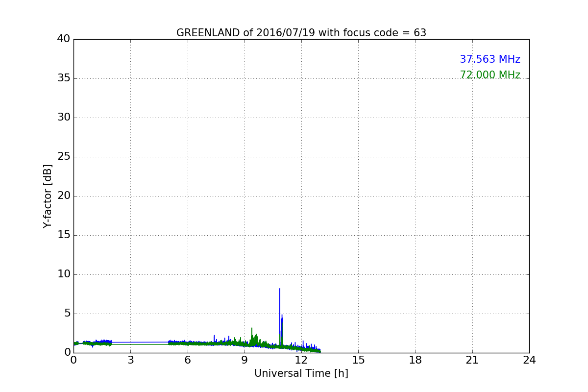Click y-axis tick label 25
588x392 pixels.
(64, 157)
